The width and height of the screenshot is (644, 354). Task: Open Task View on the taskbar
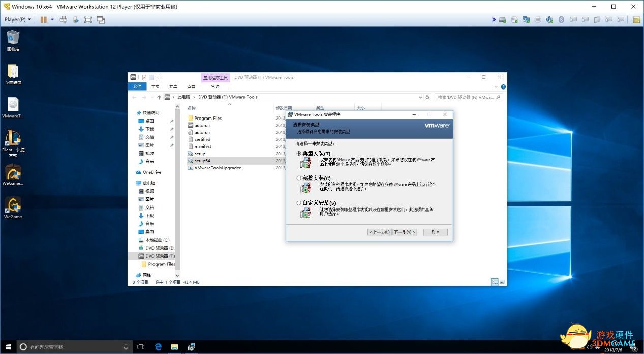141,347
